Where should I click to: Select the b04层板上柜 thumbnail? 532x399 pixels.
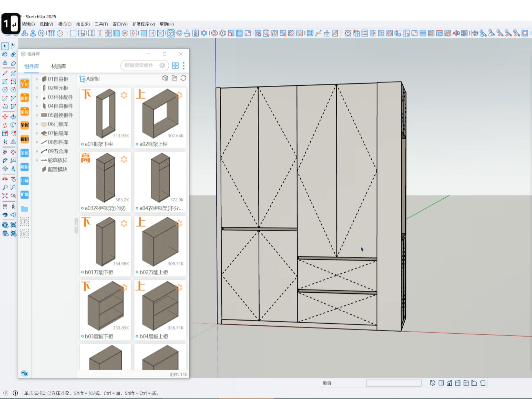160,310
